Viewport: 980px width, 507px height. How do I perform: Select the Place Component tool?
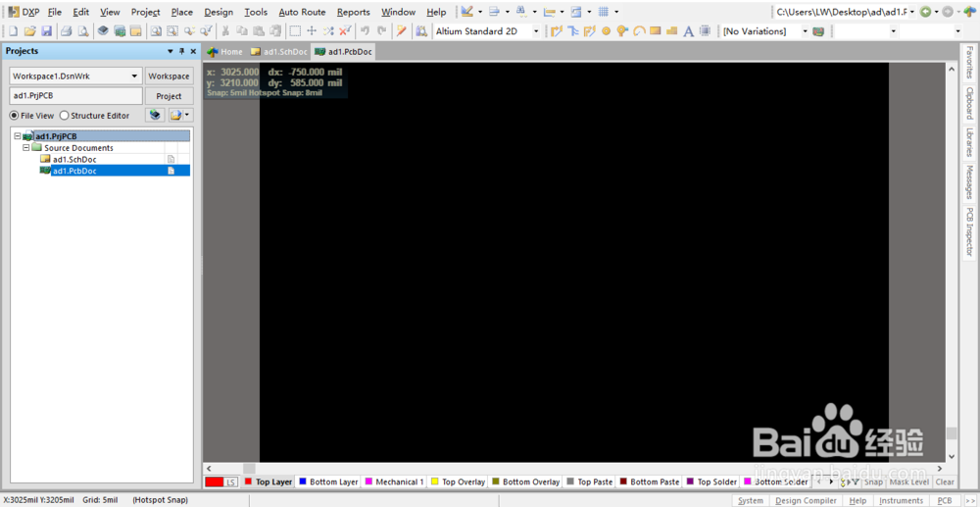(x=705, y=31)
